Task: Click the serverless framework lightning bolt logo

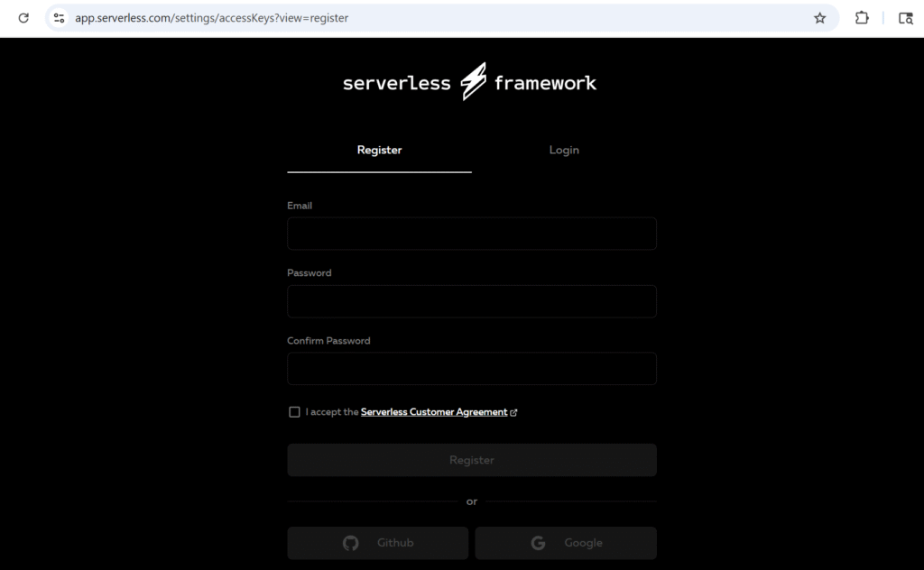Action: click(x=473, y=81)
